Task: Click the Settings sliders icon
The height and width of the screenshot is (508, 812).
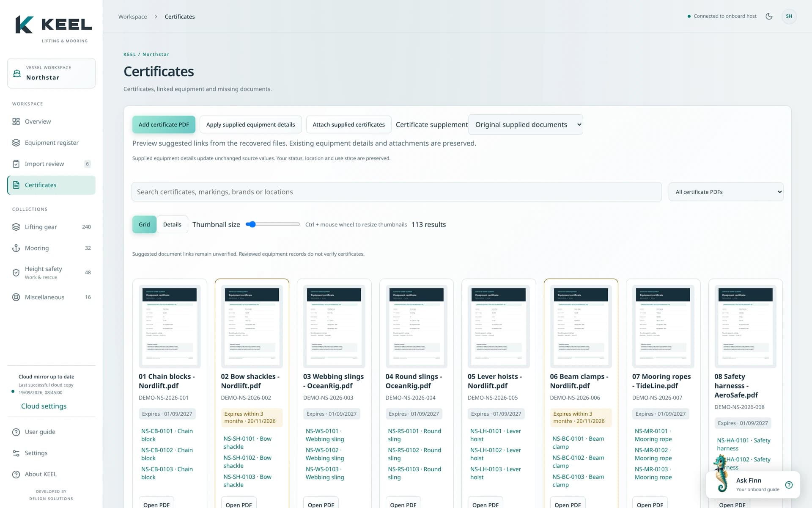Action: click(x=16, y=453)
